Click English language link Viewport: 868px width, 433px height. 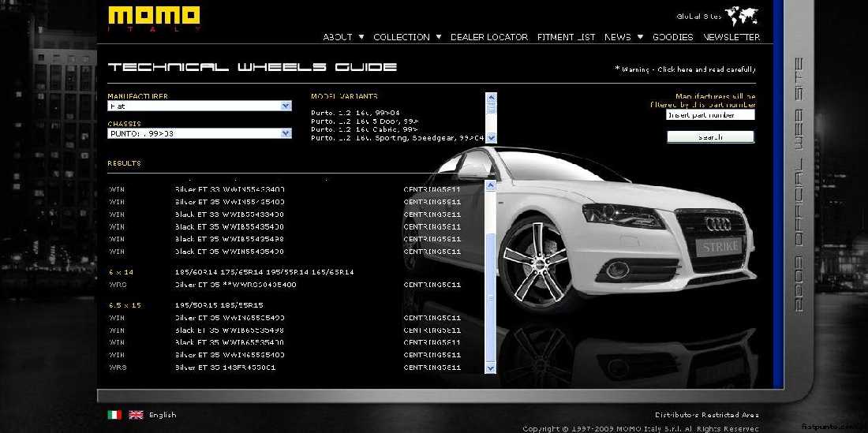(x=163, y=415)
